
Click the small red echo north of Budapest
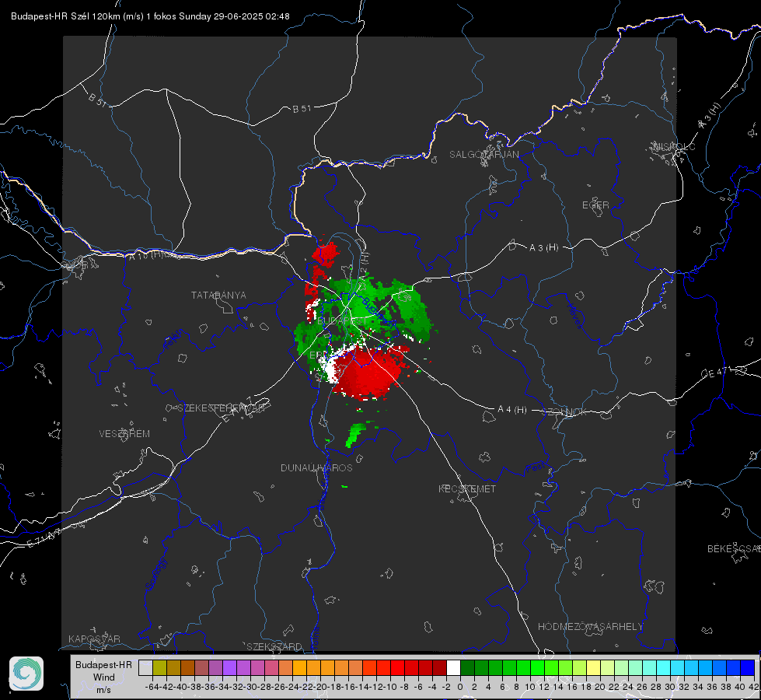325,254
